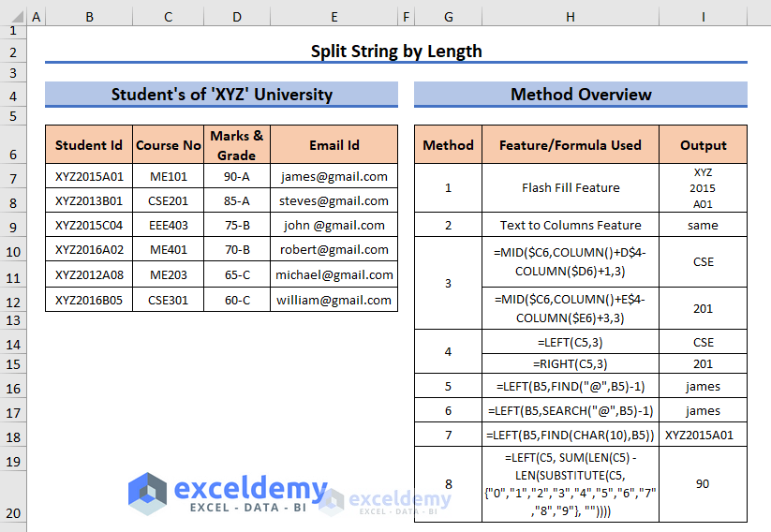Click the Method Overview heading
Viewport: 771px width, 532px height.
coord(581,95)
